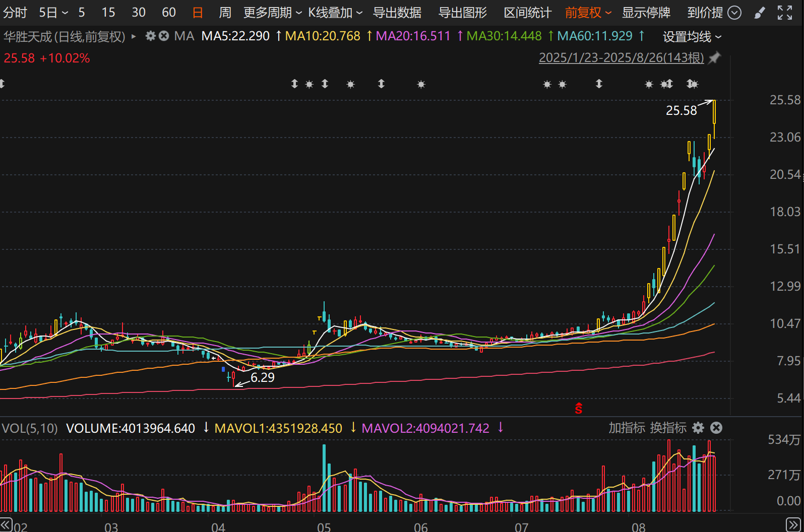Viewport: 804px width, 532px height.
Task: Pin the date range with the pushpin icon
Action: point(714,58)
